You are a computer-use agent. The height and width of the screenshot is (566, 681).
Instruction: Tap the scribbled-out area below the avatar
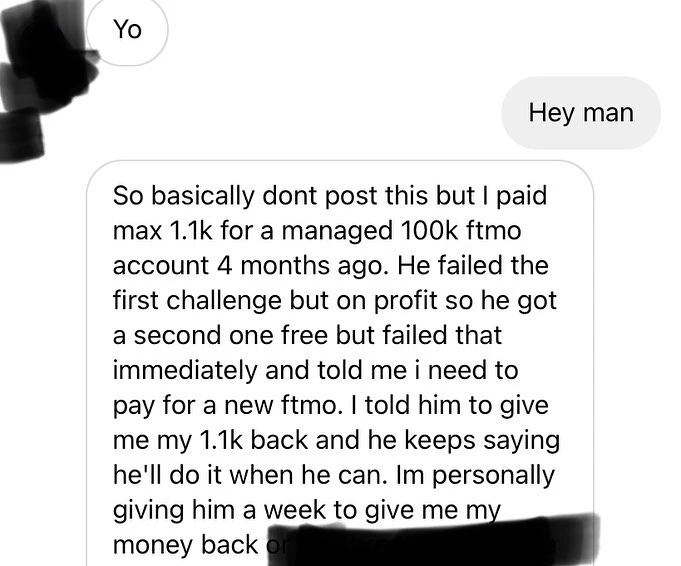pos(21,135)
